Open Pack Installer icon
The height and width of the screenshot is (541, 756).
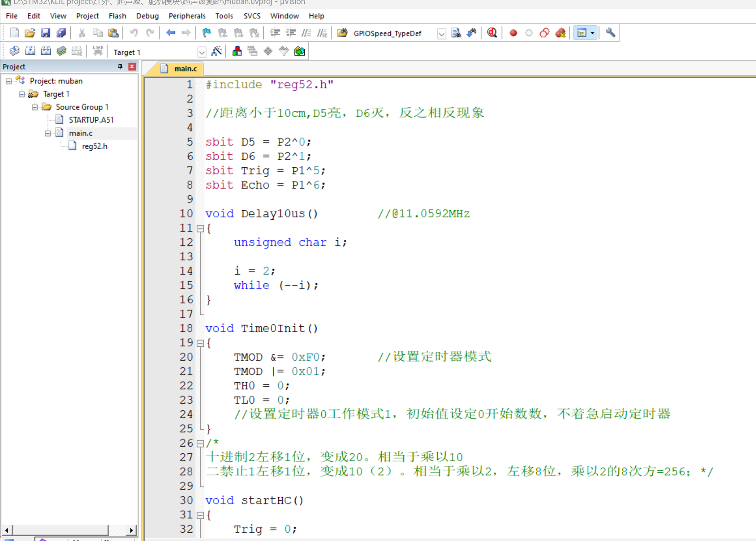pos(300,51)
